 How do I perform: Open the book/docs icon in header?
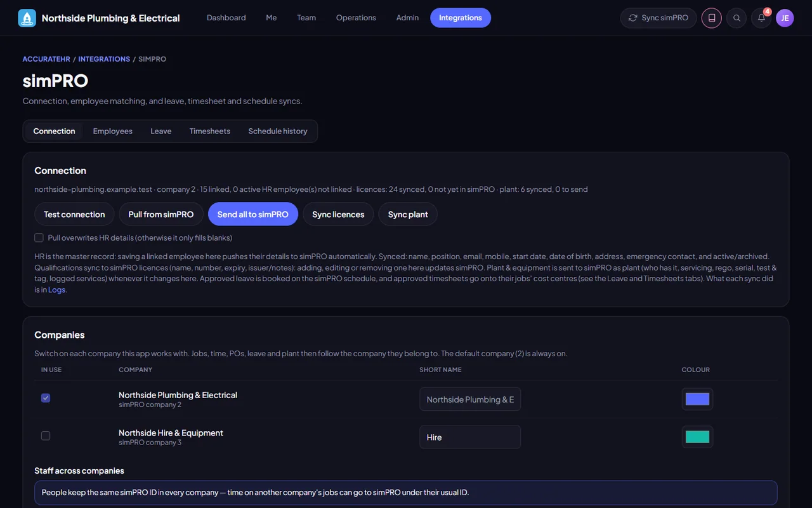pos(712,18)
